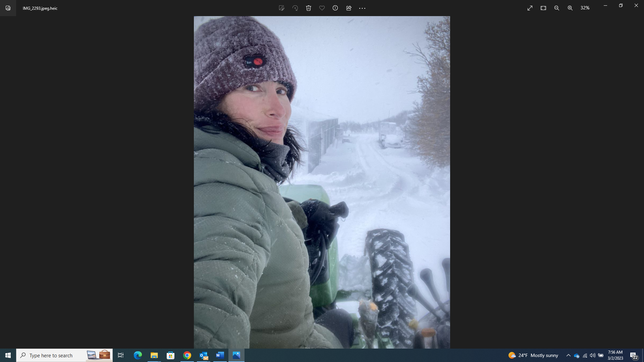Viewport: 644px width, 362px height.
Task: Open the Photos collection icon at top-left
Action: pos(8,8)
